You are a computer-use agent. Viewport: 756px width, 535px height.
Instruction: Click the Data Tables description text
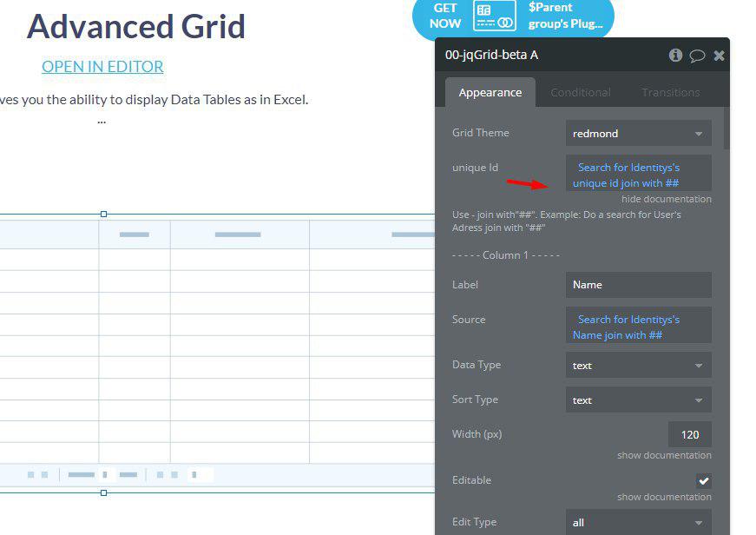click(154, 99)
